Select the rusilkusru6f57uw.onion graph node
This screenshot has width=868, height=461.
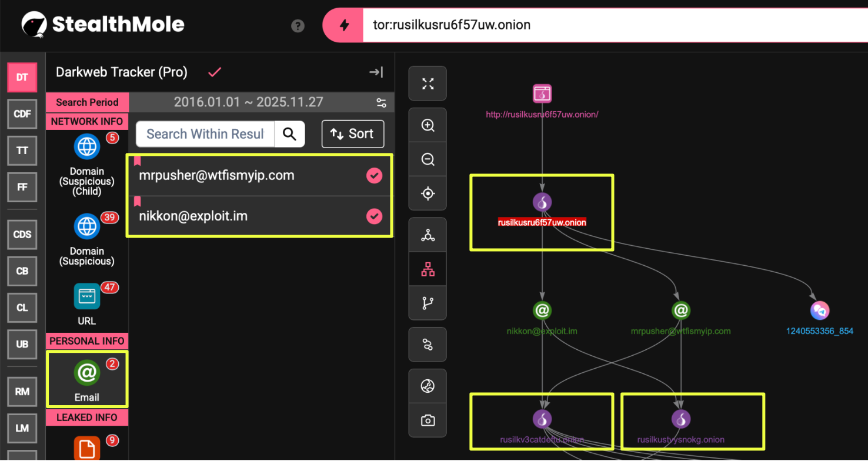tap(542, 203)
